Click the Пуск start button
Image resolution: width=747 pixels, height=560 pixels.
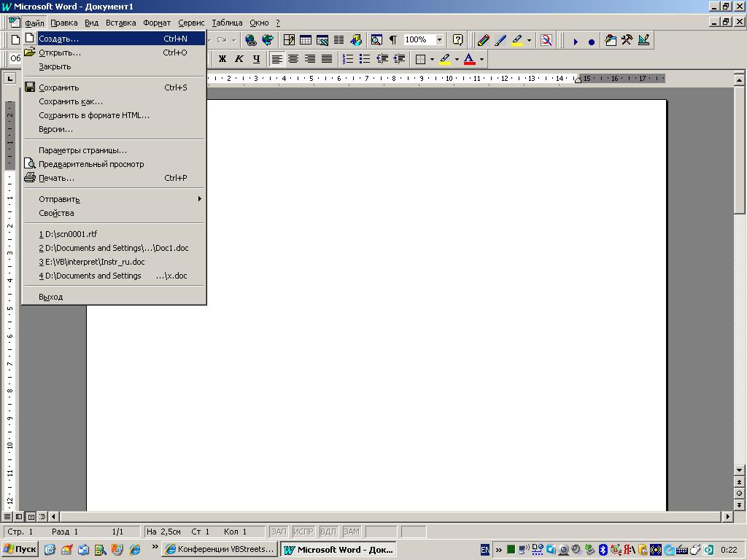20,549
